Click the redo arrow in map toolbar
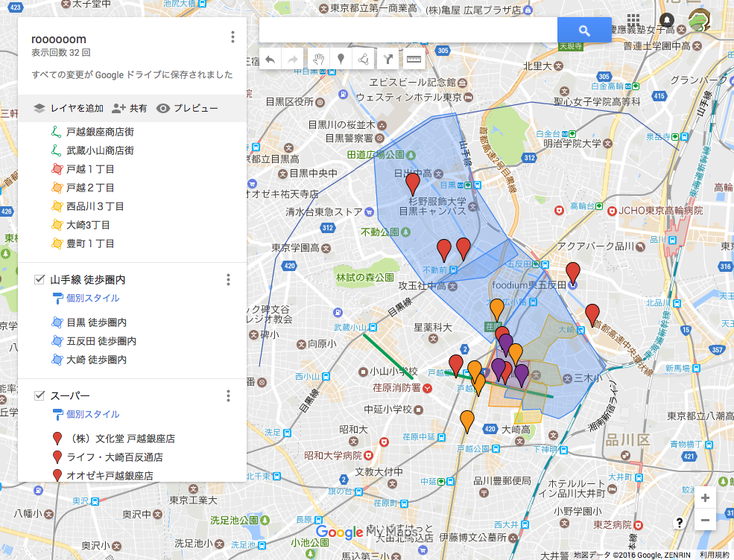The width and height of the screenshot is (734, 560). [293, 59]
